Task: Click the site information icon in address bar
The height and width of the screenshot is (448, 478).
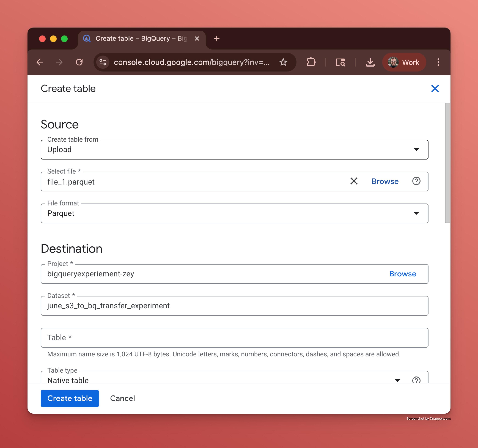Action: coord(103,62)
